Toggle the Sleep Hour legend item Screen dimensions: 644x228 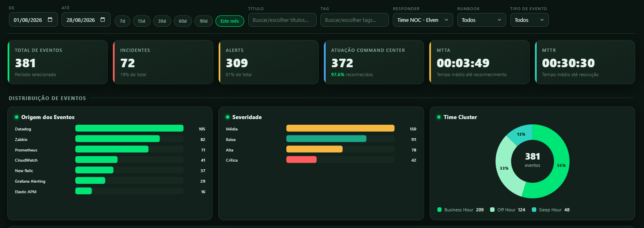(x=550, y=210)
